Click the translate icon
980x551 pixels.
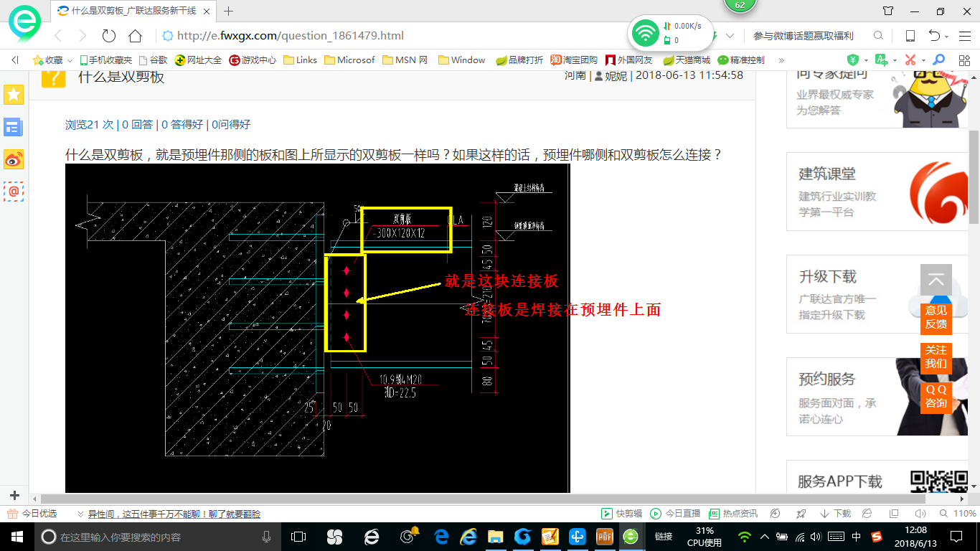point(881,60)
